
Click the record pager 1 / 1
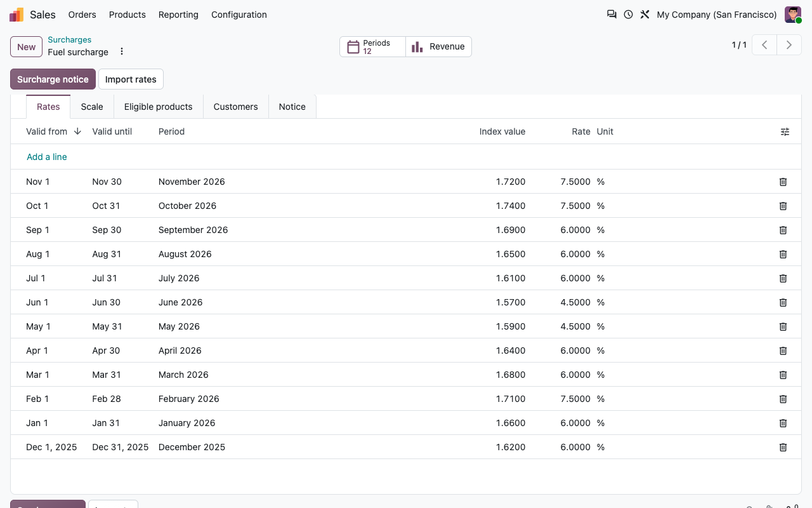click(x=739, y=45)
